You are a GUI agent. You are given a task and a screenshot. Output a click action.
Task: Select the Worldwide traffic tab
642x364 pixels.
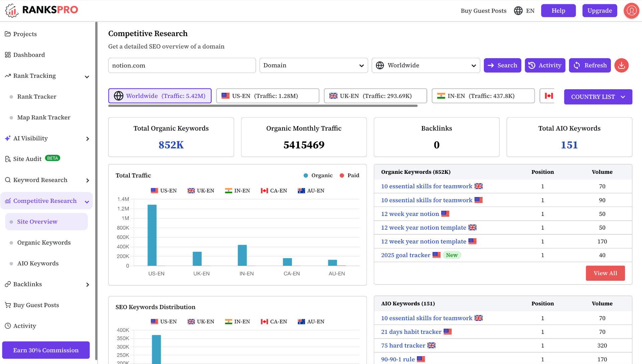[x=160, y=96]
